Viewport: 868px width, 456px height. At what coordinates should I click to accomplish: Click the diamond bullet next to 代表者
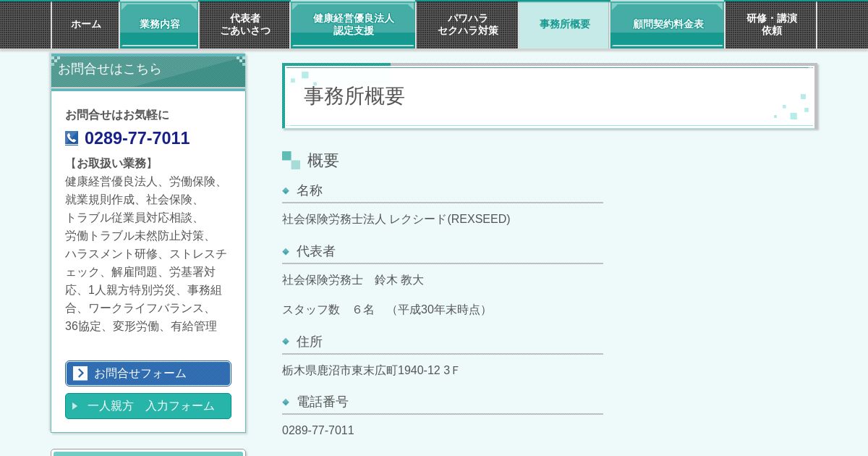click(x=286, y=252)
